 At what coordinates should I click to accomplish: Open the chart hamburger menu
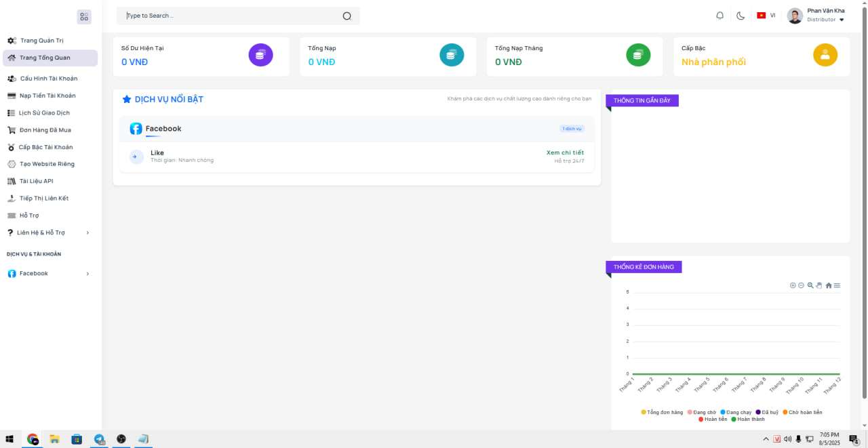click(x=837, y=285)
